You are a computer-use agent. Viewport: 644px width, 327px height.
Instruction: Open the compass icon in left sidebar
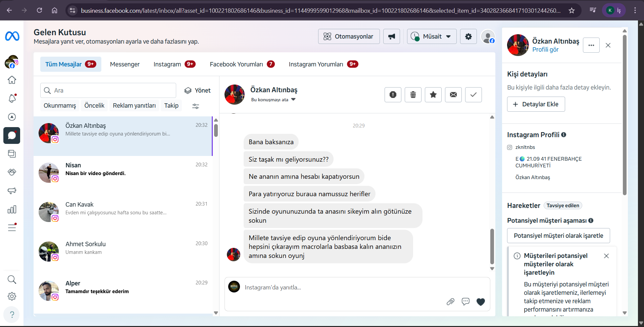(12, 117)
